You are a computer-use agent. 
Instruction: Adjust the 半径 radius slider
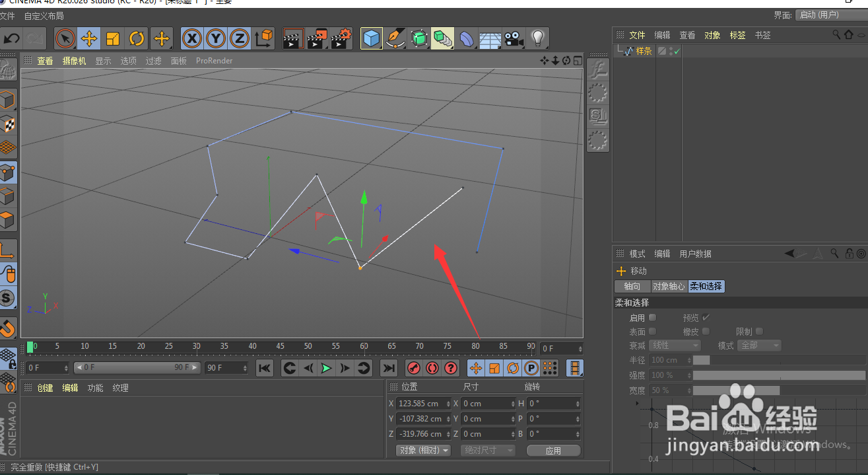coord(779,360)
